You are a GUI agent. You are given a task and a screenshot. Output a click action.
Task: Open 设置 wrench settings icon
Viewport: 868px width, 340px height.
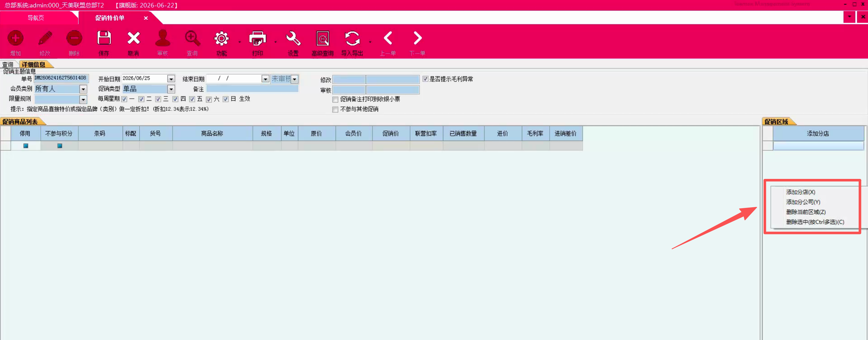click(293, 38)
